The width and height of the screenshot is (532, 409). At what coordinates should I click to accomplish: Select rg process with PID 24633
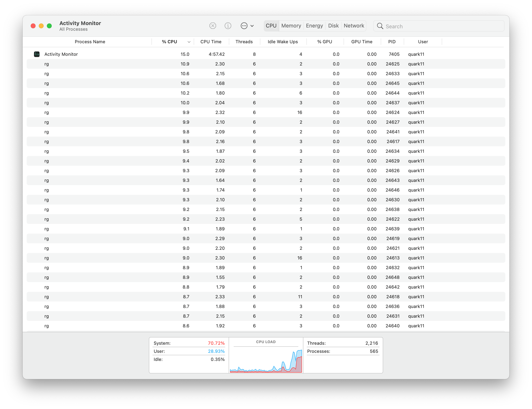(266, 74)
